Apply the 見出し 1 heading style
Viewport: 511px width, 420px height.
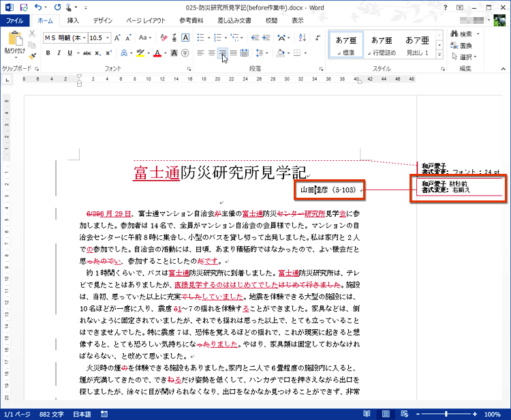pos(417,45)
